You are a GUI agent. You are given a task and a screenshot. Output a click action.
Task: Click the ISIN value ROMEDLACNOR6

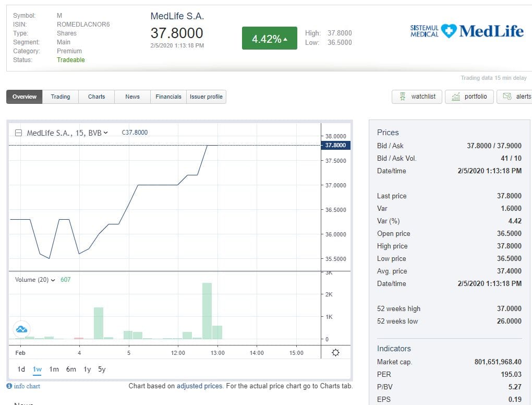(x=83, y=25)
